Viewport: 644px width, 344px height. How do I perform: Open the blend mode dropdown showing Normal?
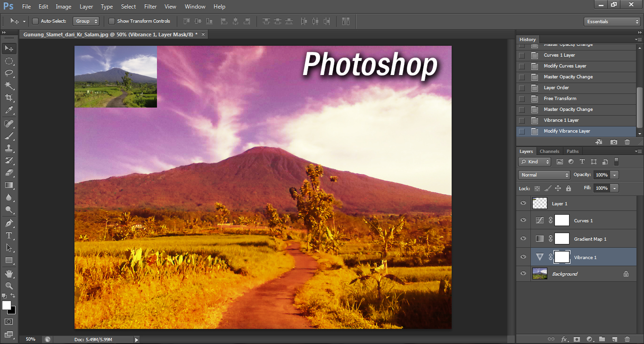pos(544,175)
